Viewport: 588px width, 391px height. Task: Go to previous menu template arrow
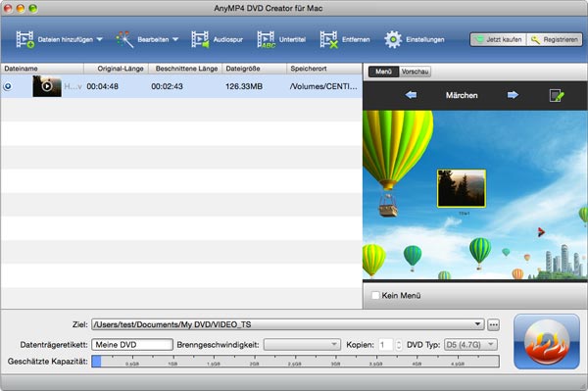[411, 95]
